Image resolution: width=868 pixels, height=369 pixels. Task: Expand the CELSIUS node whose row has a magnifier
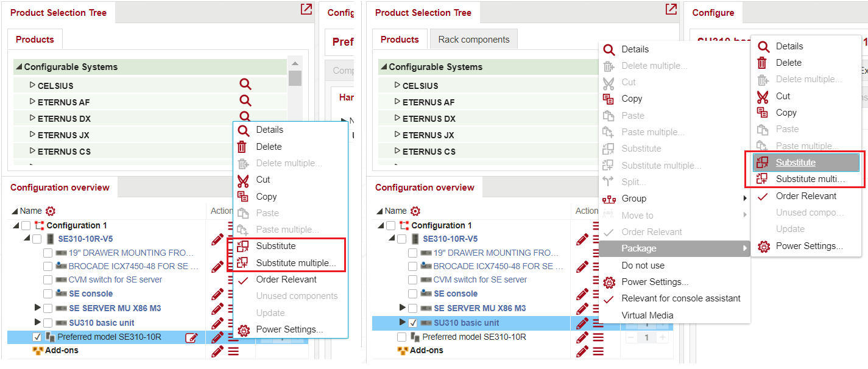(32, 85)
